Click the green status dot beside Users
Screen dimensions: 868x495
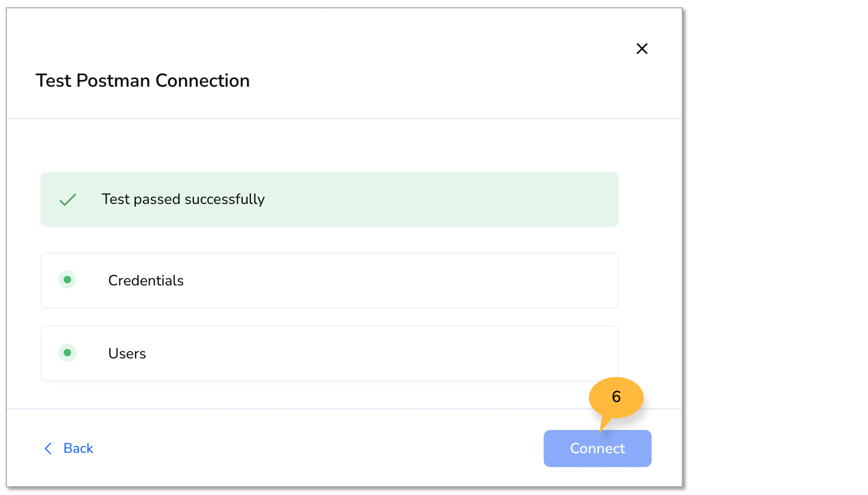[x=67, y=353]
